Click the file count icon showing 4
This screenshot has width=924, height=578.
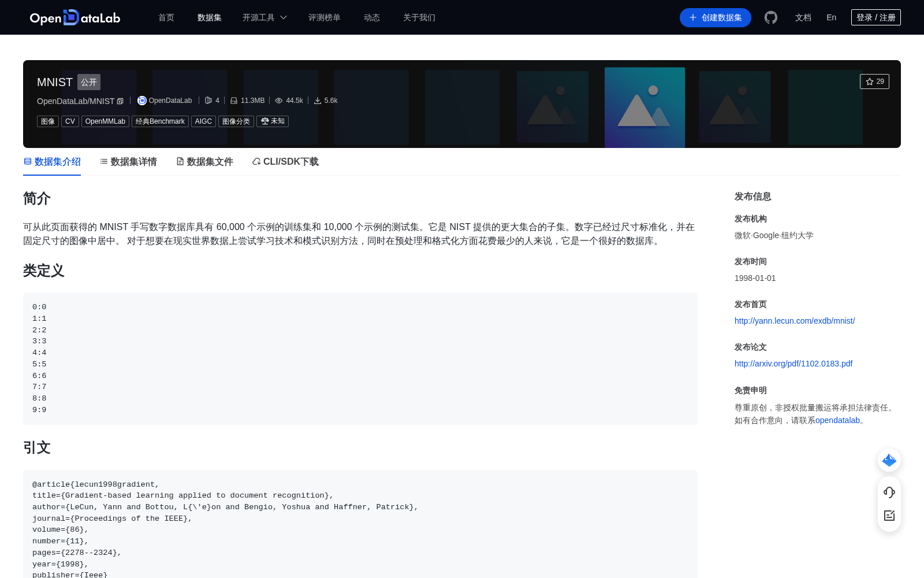pos(208,101)
